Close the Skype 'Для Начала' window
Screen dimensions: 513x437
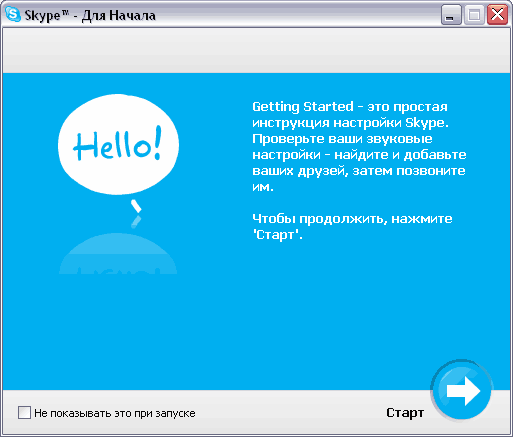[x=497, y=15]
